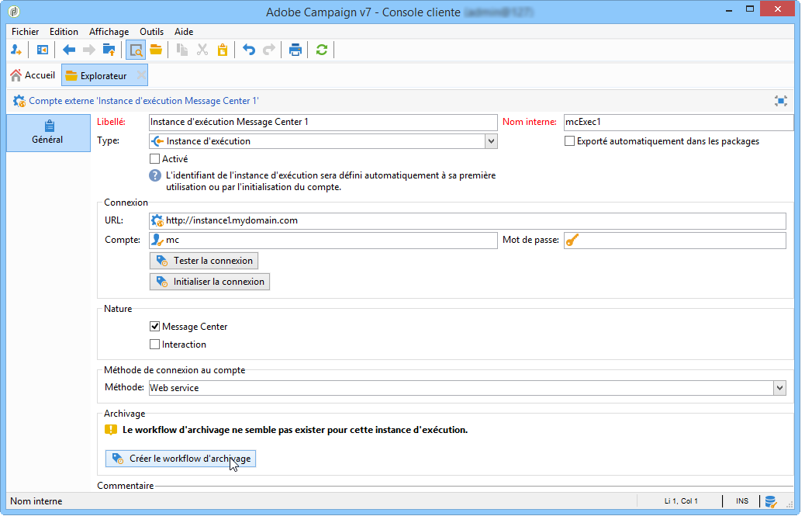Open the Fichier menu
This screenshot has height=523, width=812.
click(x=26, y=32)
